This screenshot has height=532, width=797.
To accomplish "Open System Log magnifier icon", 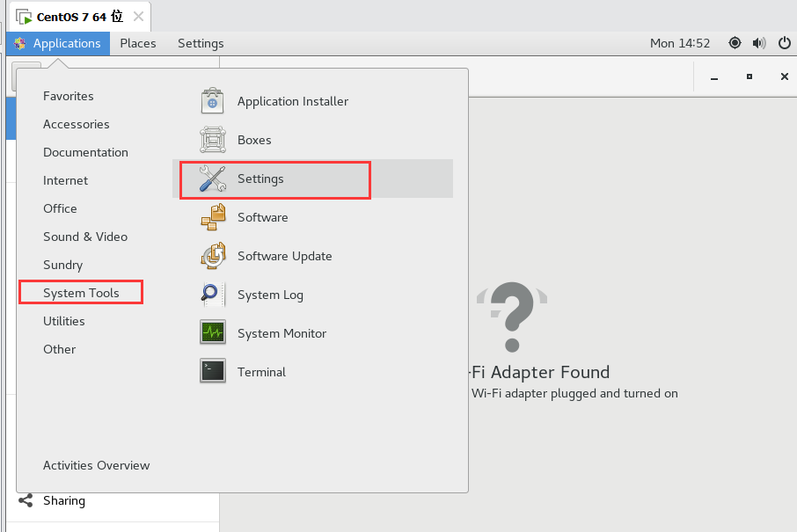I will (213, 295).
